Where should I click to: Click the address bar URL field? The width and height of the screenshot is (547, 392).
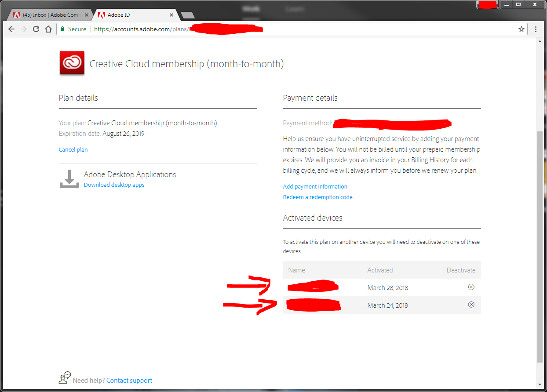[292, 29]
